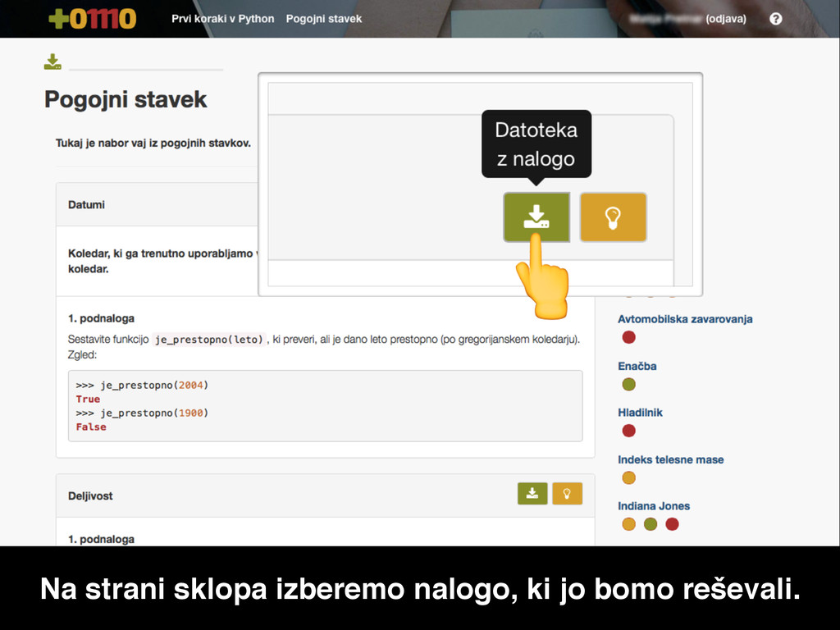Click 1. podnaloga heading under Datumi
840x630 pixels.
[x=101, y=319]
